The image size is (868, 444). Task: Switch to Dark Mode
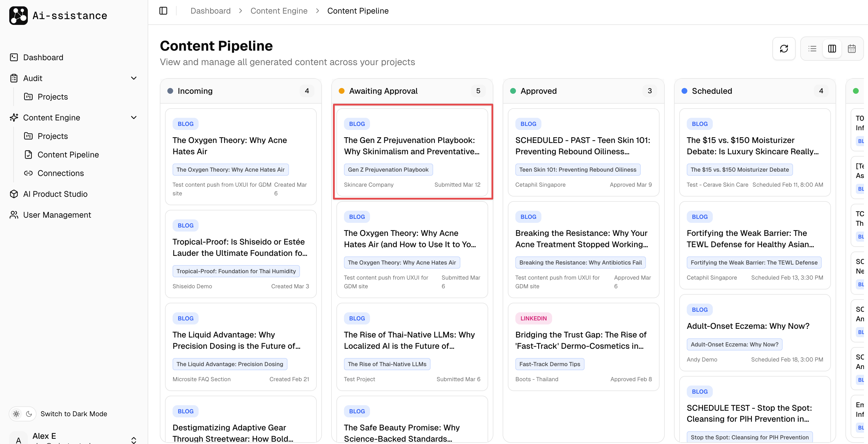[x=74, y=414]
